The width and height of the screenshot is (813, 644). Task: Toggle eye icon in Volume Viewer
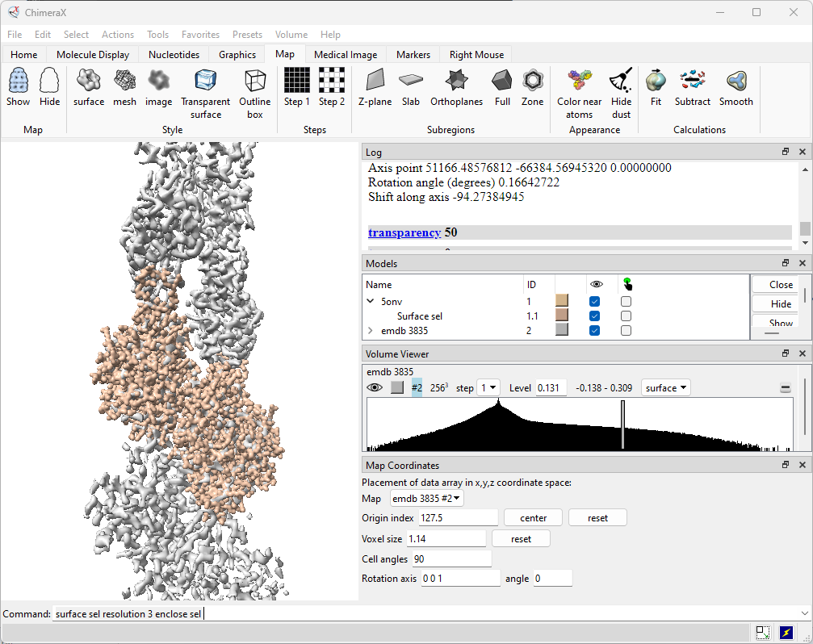[375, 388]
